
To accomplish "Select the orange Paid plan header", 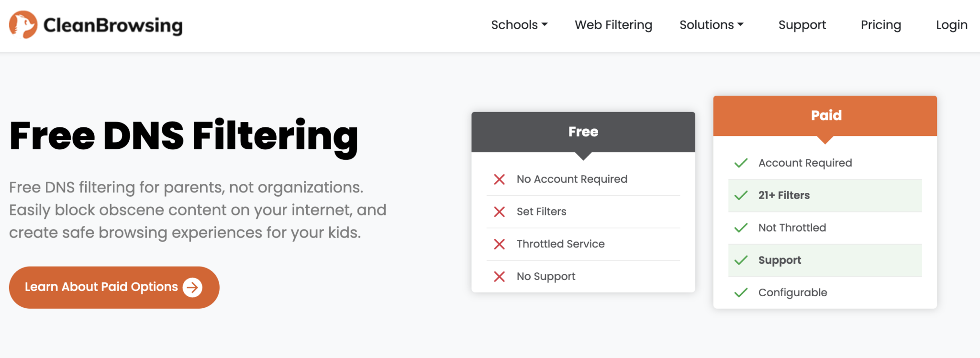I will pyautogui.click(x=825, y=115).
